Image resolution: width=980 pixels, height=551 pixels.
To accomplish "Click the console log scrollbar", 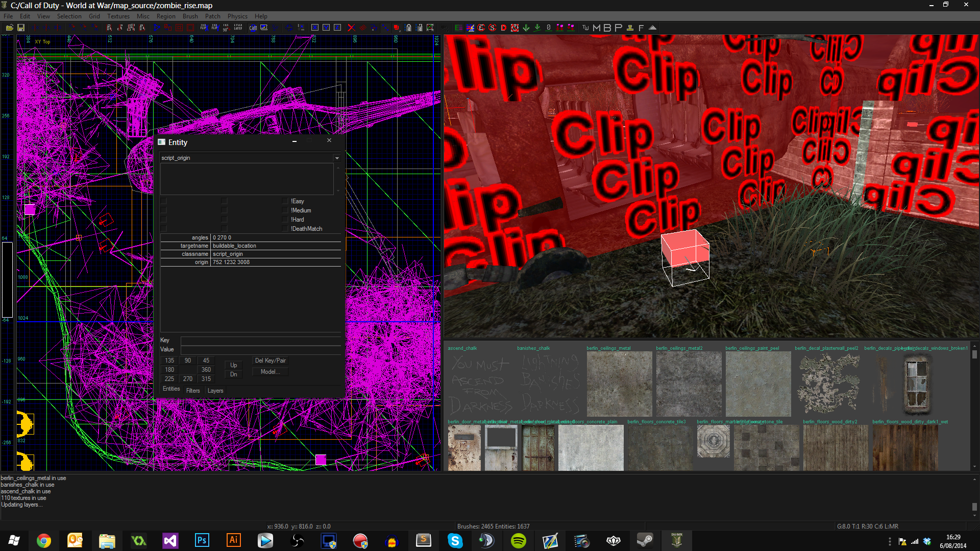I will (x=974, y=498).
